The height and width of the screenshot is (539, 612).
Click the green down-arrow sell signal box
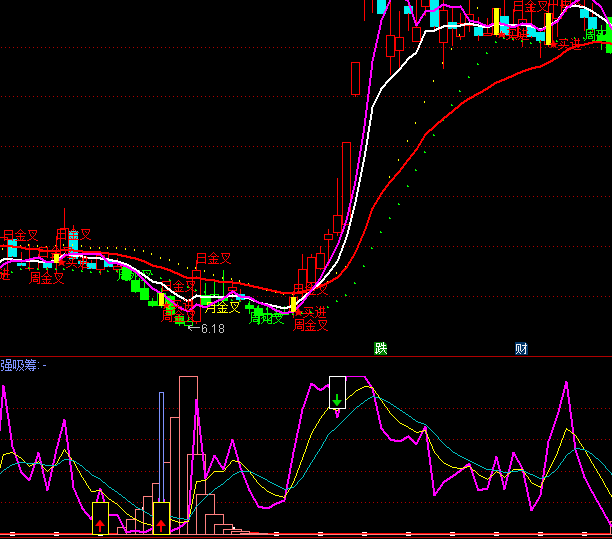click(337, 393)
